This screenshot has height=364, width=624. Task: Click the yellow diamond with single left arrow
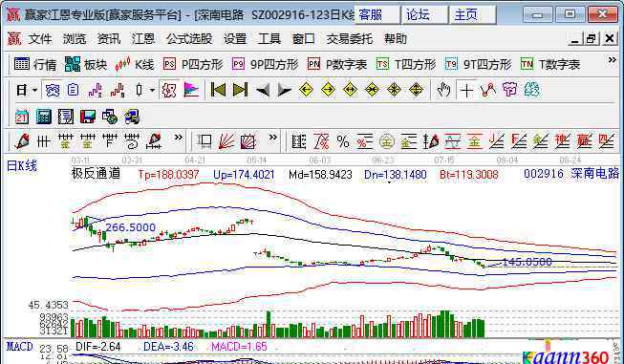click(x=306, y=91)
